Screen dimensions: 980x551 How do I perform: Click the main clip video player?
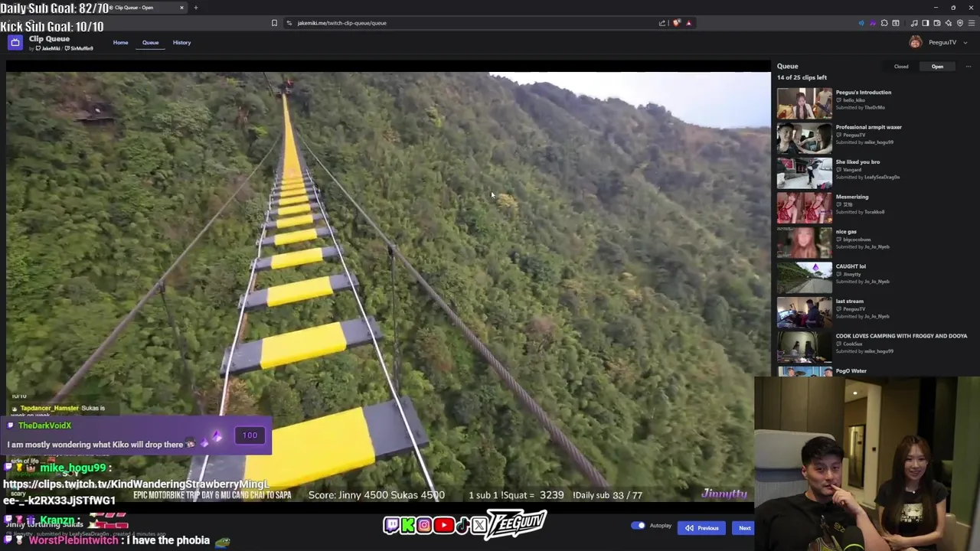click(388, 287)
